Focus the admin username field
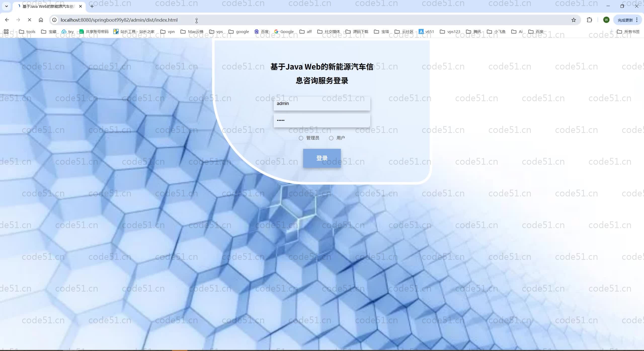This screenshot has width=644, height=351. (322, 103)
